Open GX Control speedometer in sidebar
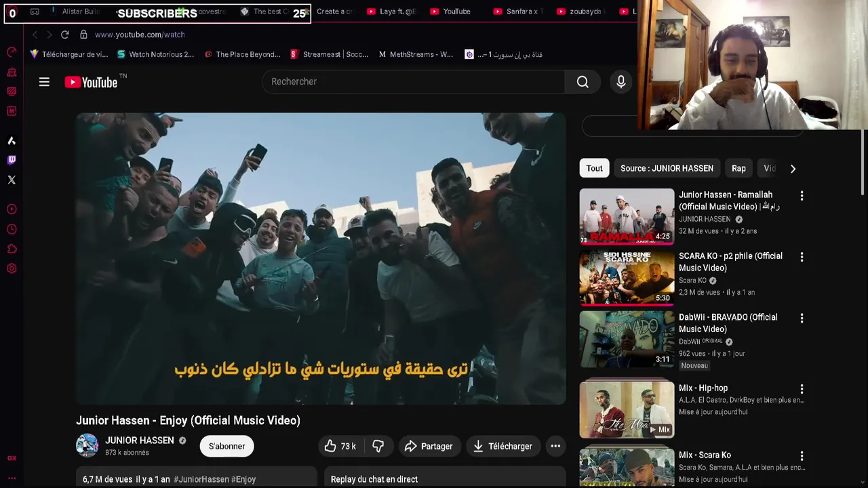 [x=12, y=52]
